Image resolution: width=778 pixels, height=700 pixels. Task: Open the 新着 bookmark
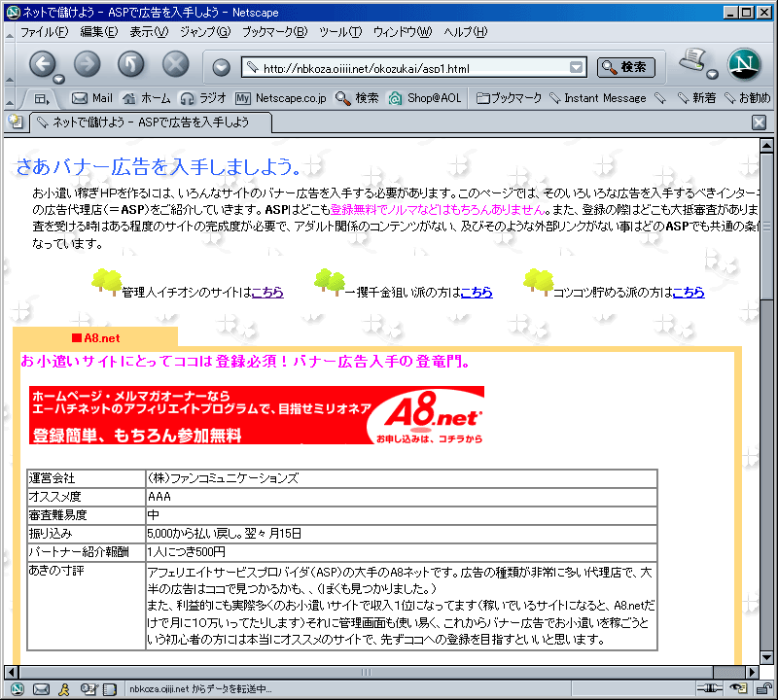click(x=696, y=98)
